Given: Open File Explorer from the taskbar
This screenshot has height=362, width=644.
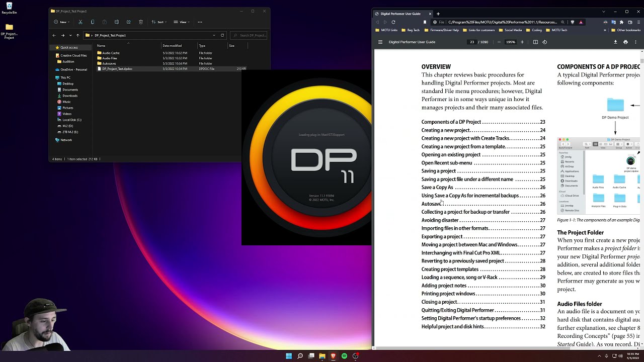Looking at the screenshot, I should click(x=322, y=356).
